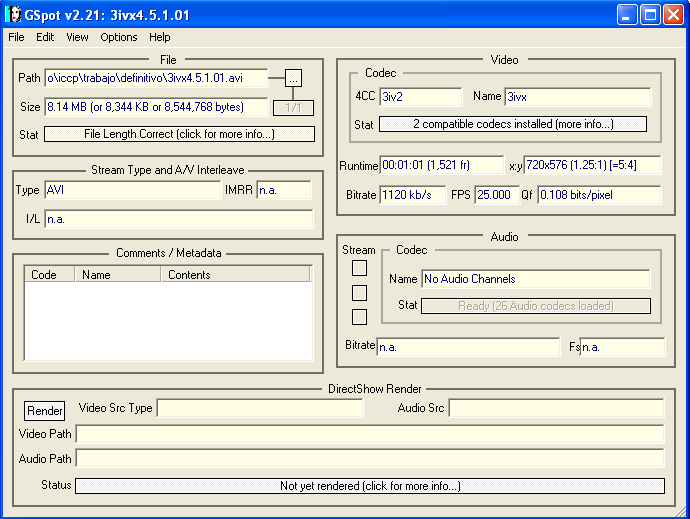Screen dimensions: 690x519
Task: Click Not yet rendered status bar
Action: pyautogui.click(x=370, y=486)
